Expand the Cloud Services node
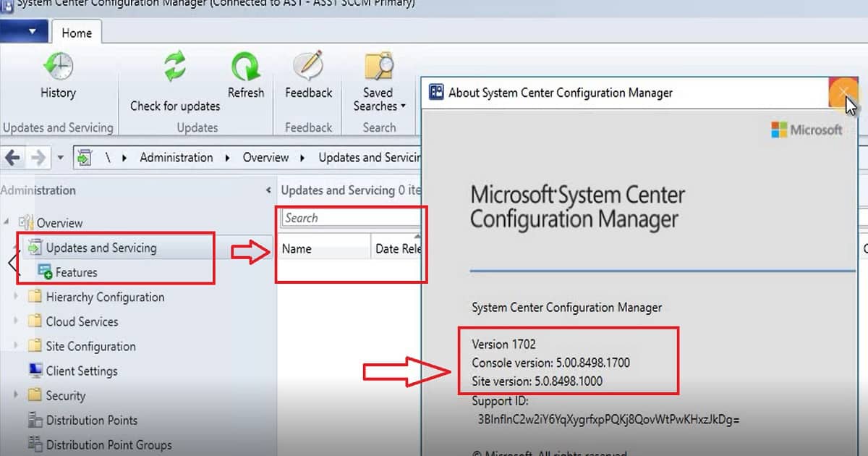Screen dimensions: 868x456 click(x=16, y=321)
